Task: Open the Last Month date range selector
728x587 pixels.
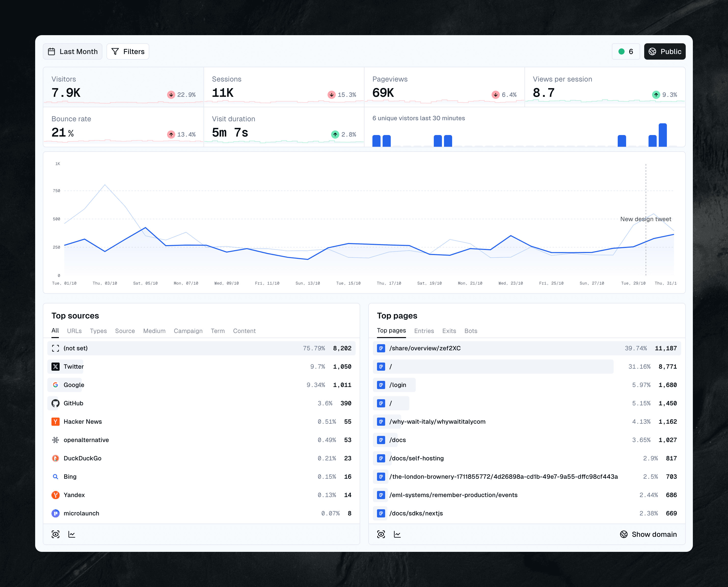Action: tap(72, 51)
